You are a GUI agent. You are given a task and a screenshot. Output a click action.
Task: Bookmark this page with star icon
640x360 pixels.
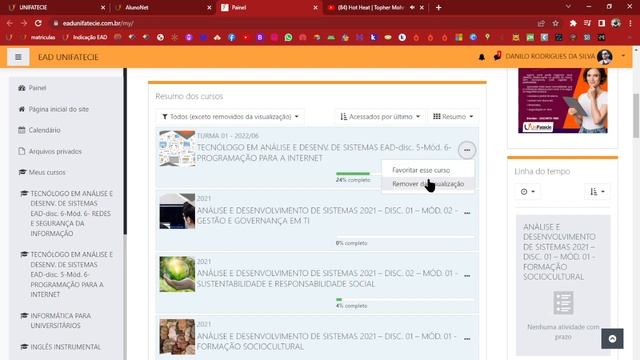(x=556, y=23)
